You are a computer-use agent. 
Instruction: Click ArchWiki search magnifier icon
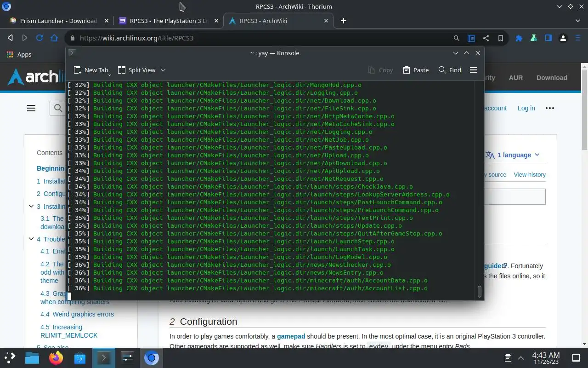pos(58,108)
